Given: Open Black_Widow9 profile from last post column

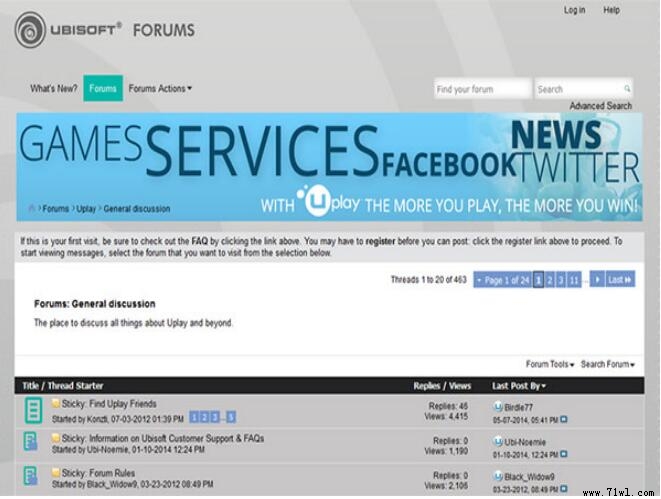Looking at the screenshot, I should 529,477.
